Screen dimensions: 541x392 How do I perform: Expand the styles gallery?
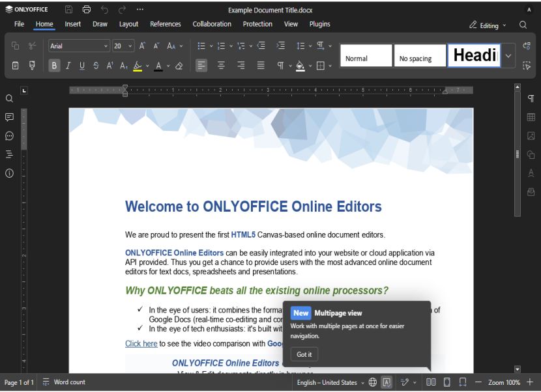click(x=508, y=55)
